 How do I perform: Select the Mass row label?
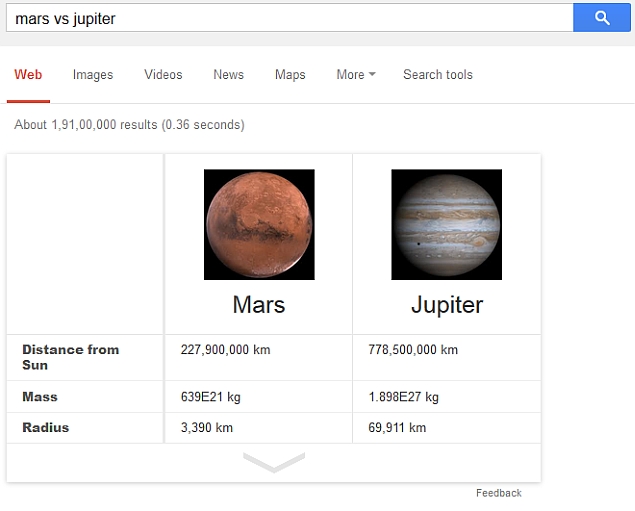40,396
